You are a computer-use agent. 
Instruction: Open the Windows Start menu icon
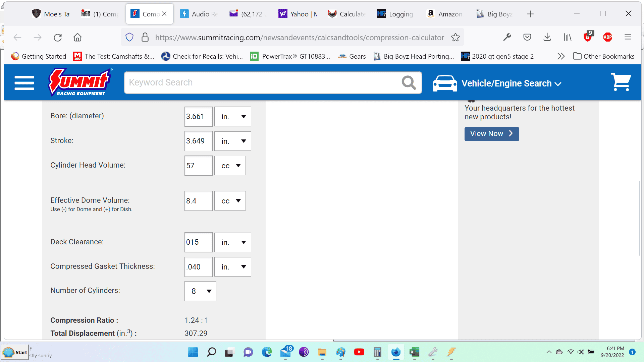pos(193,352)
